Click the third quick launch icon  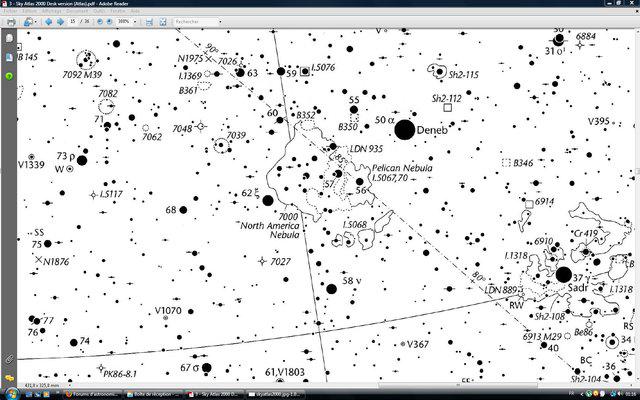point(46,395)
